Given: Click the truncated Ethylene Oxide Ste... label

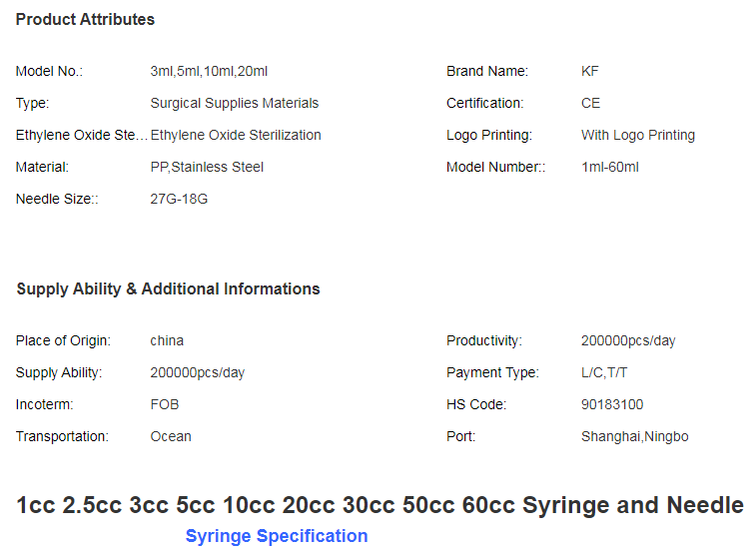Looking at the screenshot, I should [x=82, y=135].
